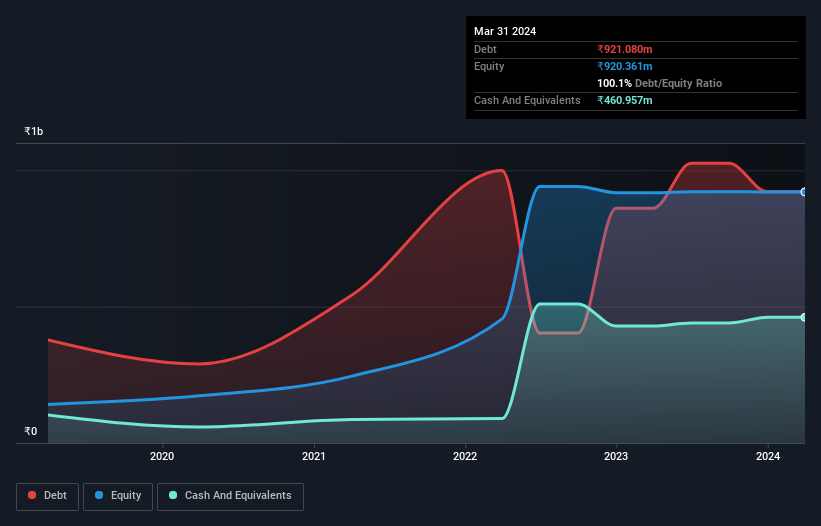The width and height of the screenshot is (821, 526).
Task: Toggle the Equity series legend button
Action: tap(118, 496)
